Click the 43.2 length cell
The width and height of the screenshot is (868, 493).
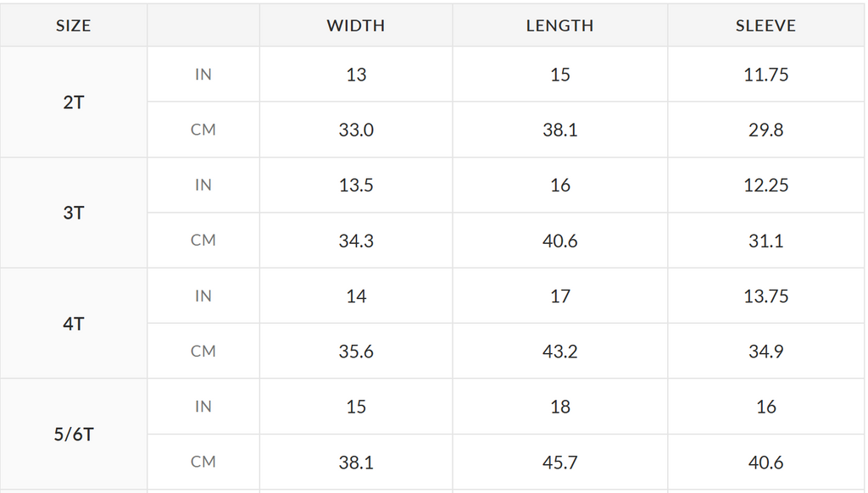pyautogui.click(x=559, y=352)
